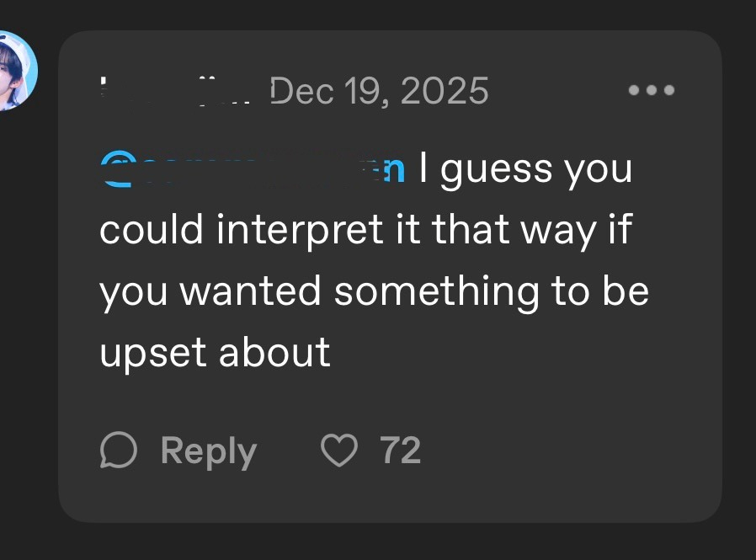This screenshot has height=560, width=756.
Task: Click the line "you wanted something to be"
Action: tap(374, 291)
